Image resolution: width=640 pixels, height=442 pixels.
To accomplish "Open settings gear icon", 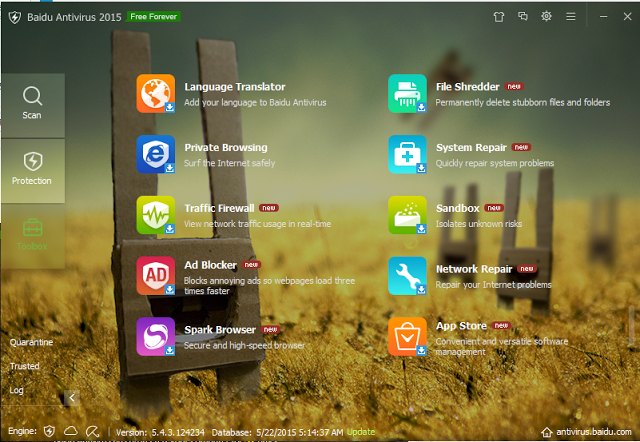I will 547,16.
